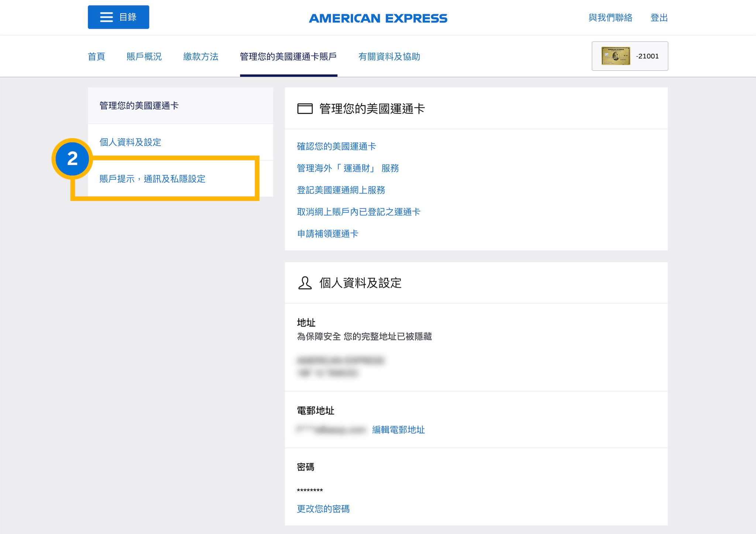Click the blue number 2 step badge
The image size is (756, 534).
click(x=72, y=159)
